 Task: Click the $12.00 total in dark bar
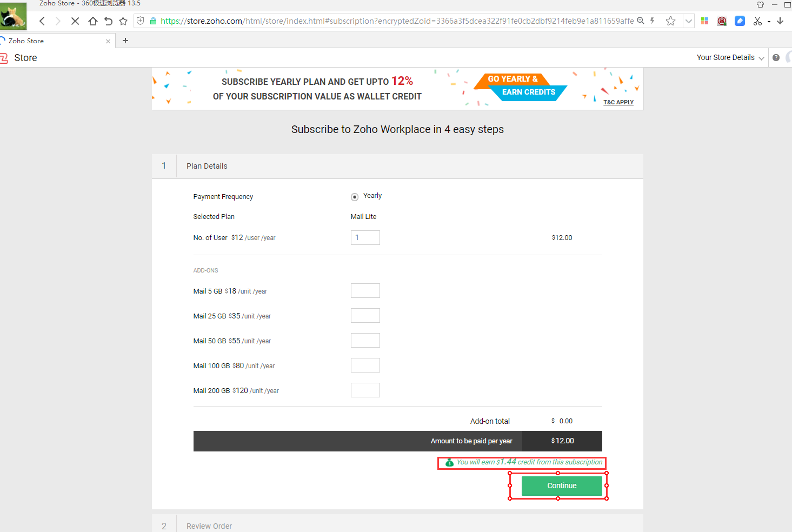click(562, 441)
